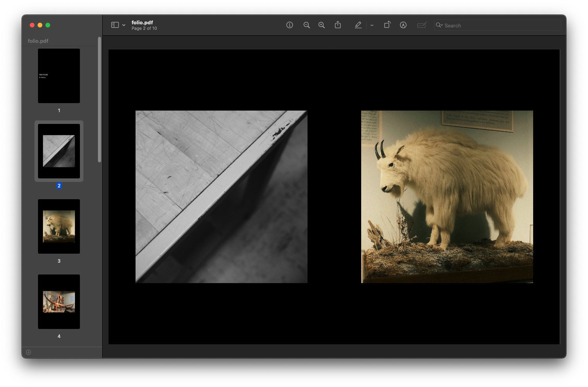The height and width of the screenshot is (387, 588).
Task: Select page 4 thumbnail
Action: point(59,302)
